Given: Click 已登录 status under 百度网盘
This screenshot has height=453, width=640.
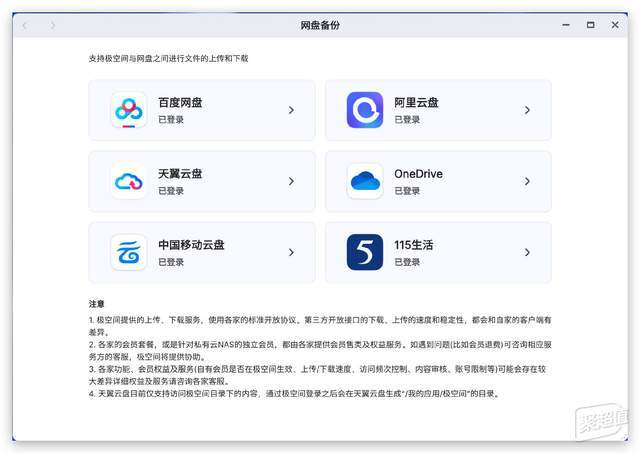Looking at the screenshot, I should (x=171, y=120).
